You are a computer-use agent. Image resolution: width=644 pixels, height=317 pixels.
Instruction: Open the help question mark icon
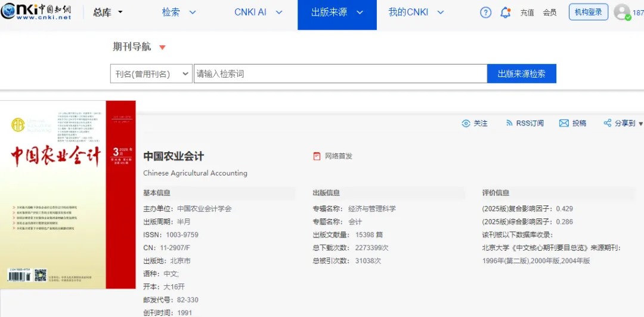point(485,13)
